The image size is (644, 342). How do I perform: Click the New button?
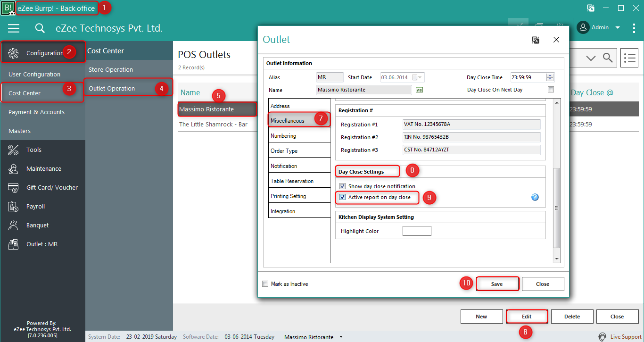pos(481,317)
